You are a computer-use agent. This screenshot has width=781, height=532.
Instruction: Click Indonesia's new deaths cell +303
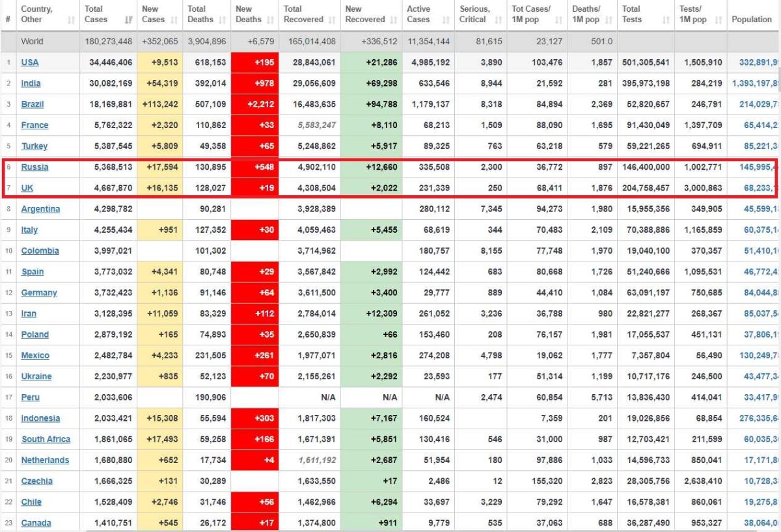pos(255,418)
